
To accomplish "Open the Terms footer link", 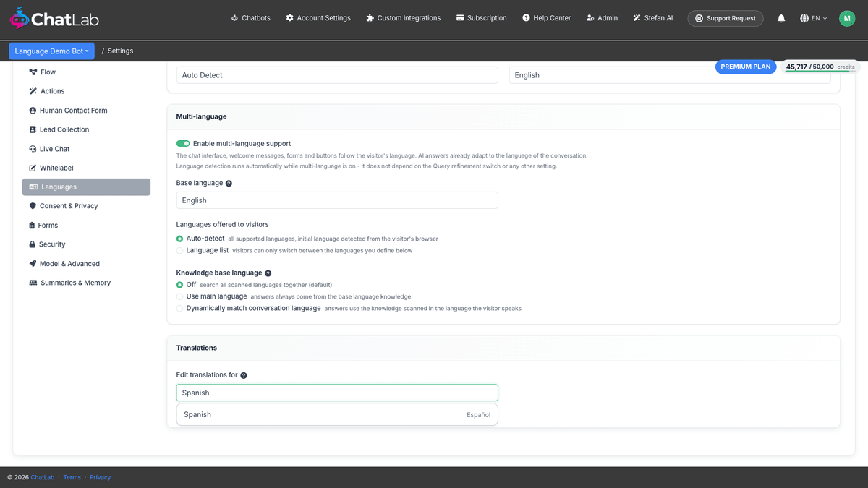I will (72, 477).
